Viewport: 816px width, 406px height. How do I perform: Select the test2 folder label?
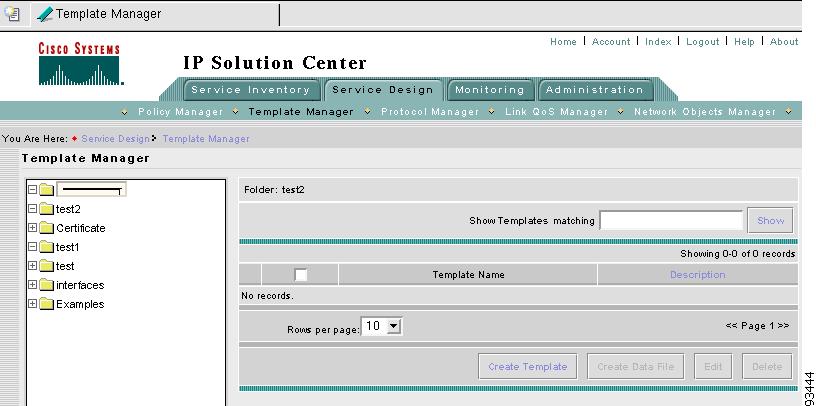[x=68, y=209]
